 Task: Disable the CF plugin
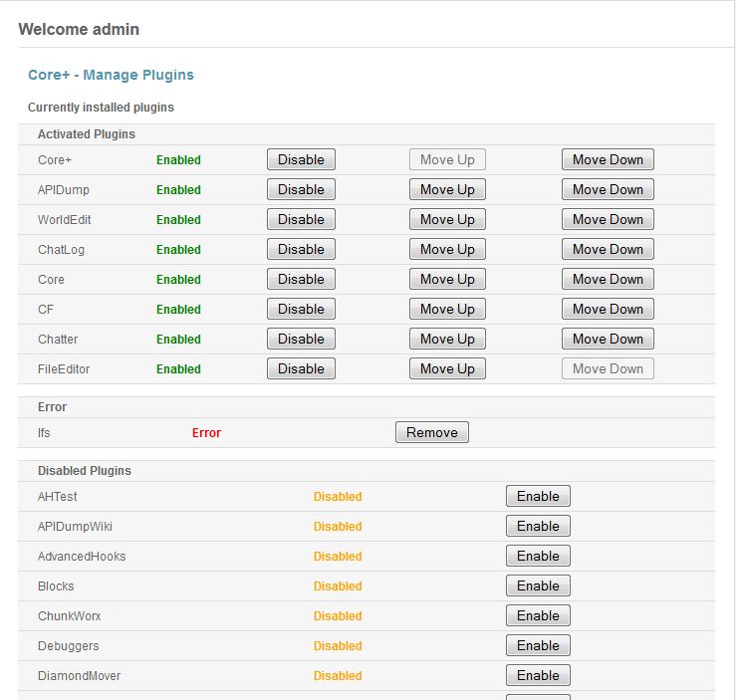pyautogui.click(x=301, y=309)
